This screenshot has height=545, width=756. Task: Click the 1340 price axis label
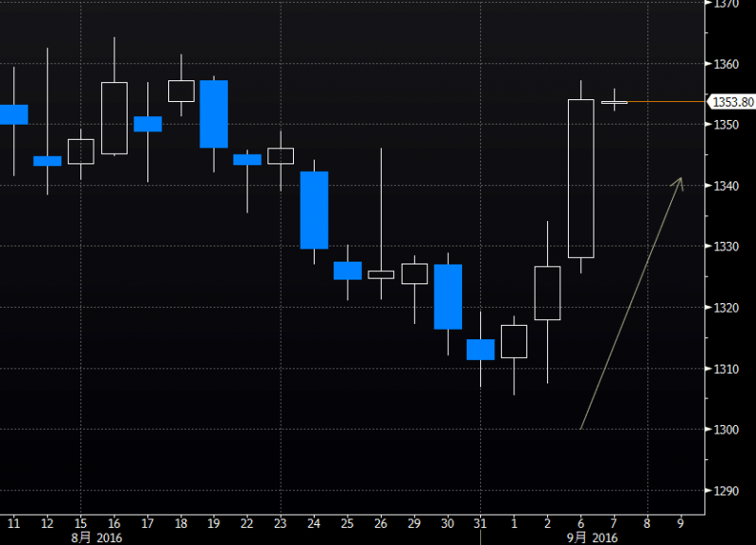click(726, 185)
